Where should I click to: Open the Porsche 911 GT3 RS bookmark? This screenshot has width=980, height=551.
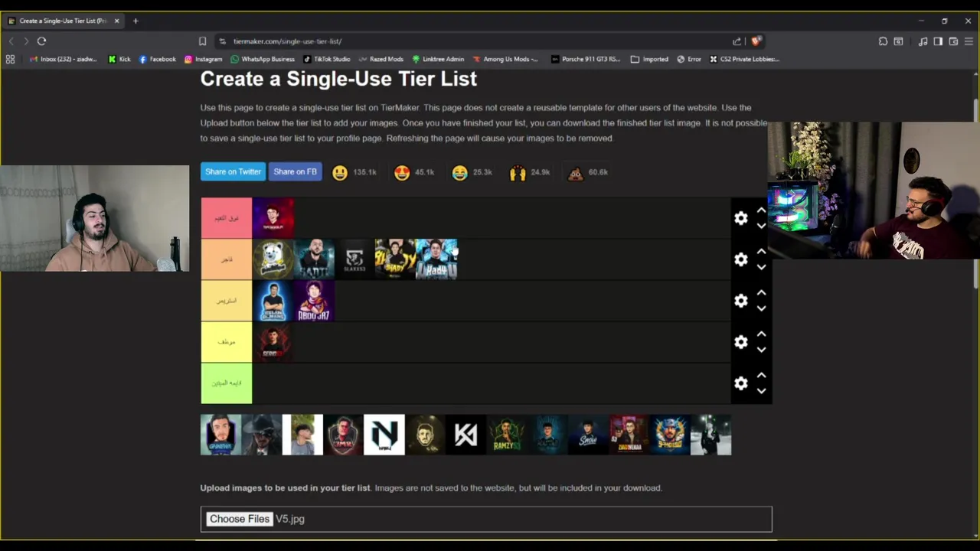[586, 59]
